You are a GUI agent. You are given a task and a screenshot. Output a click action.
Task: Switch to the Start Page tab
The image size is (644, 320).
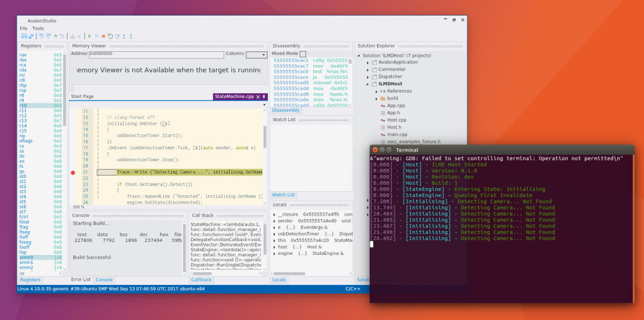(x=82, y=97)
